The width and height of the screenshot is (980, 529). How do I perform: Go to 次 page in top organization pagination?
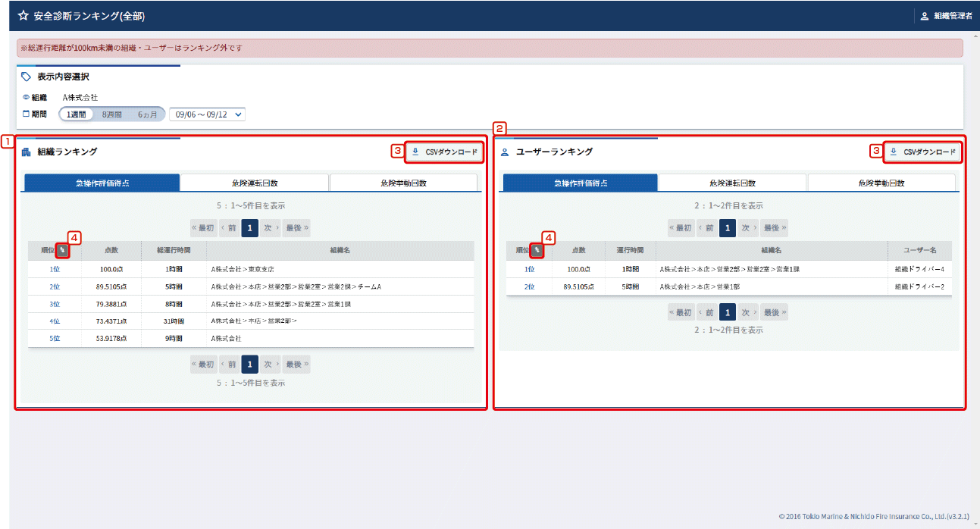[271, 227]
